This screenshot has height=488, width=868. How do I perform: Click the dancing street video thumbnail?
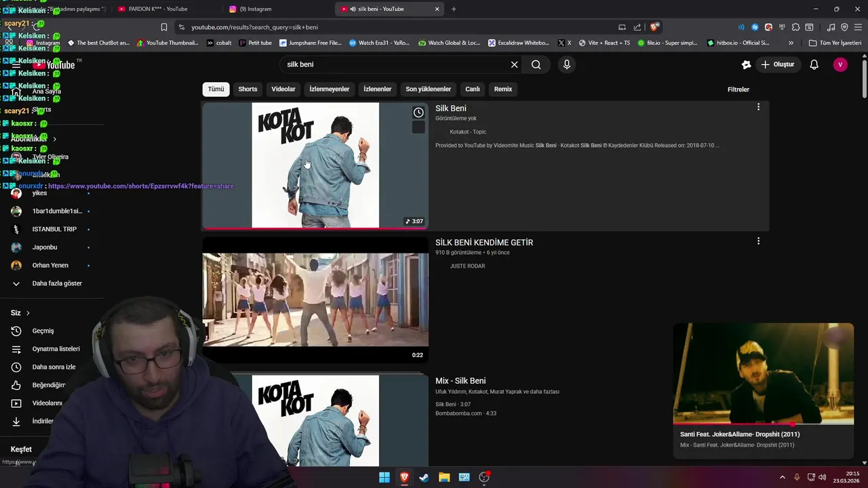pos(315,300)
